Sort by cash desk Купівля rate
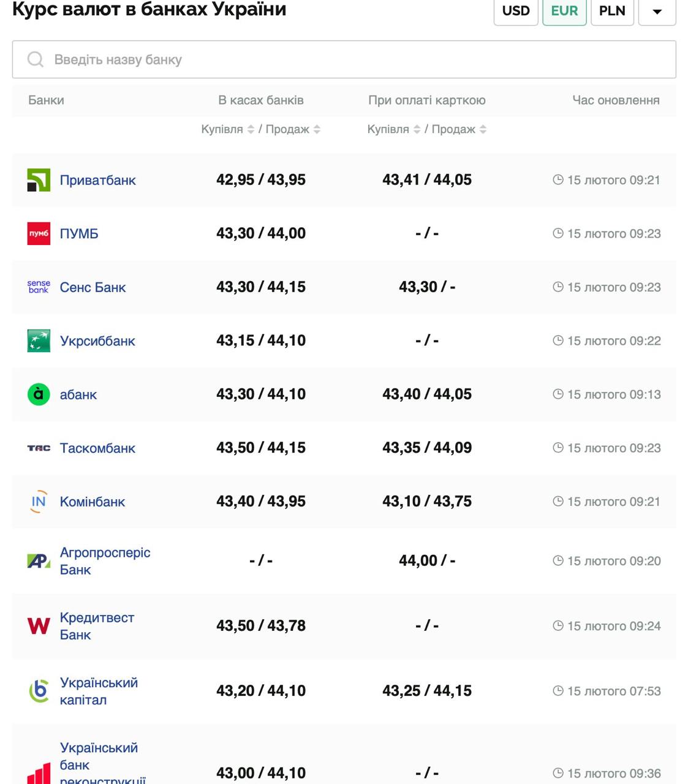 (251, 129)
